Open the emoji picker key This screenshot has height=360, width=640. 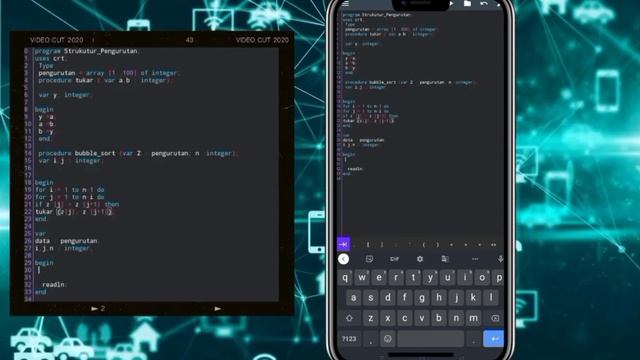(387, 338)
